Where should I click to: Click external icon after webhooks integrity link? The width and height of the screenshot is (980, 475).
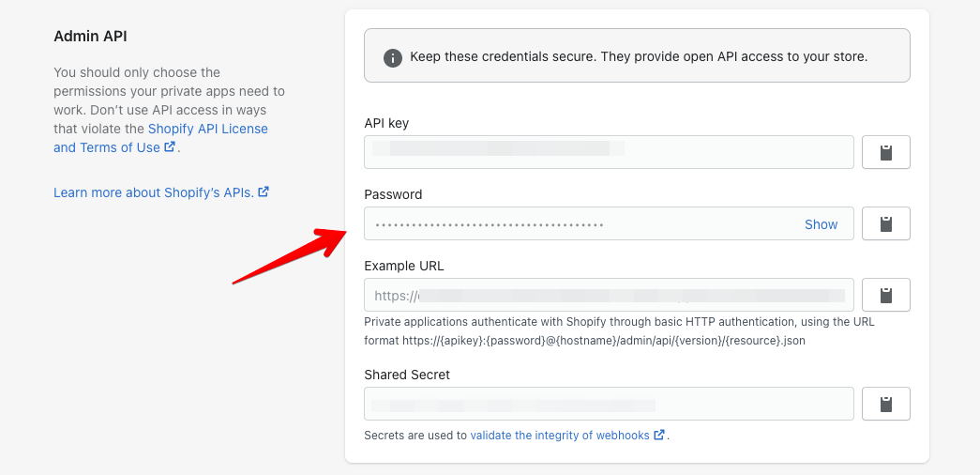(x=659, y=435)
